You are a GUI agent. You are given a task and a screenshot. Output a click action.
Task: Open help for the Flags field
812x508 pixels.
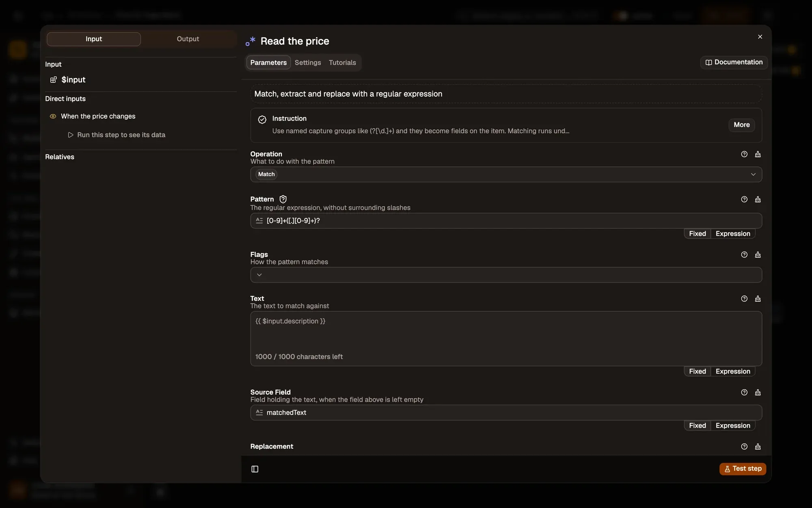point(744,255)
